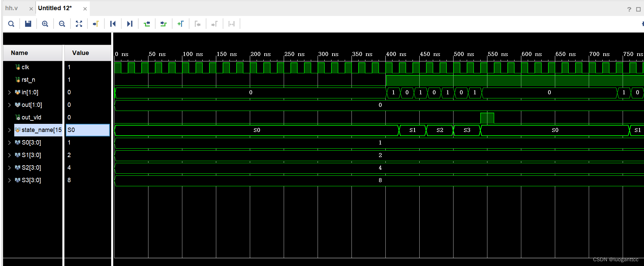This screenshot has height=266, width=644.
Task: Click the S1 state segment near 430 ns
Action: coord(412,130)
